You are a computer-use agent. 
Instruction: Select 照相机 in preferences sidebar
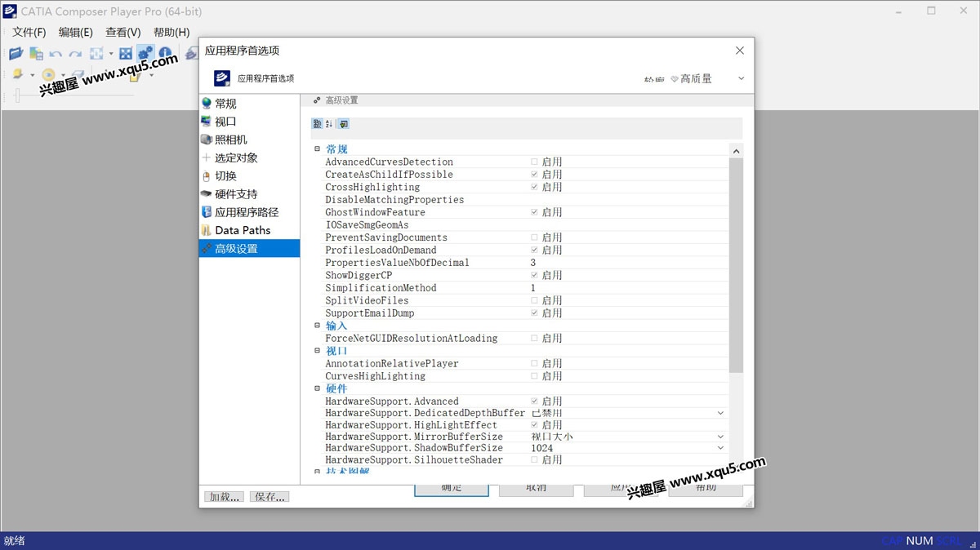[249, 140]
